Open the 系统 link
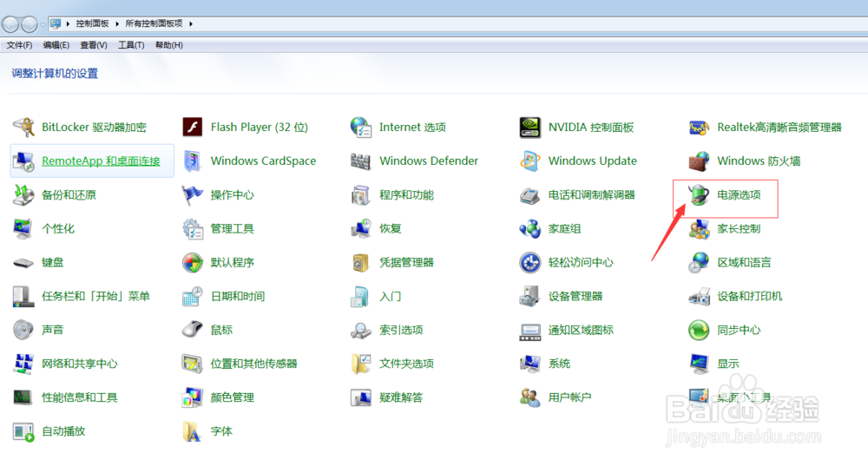The height and width of the screenshot is (466, 868). [559, 364]
